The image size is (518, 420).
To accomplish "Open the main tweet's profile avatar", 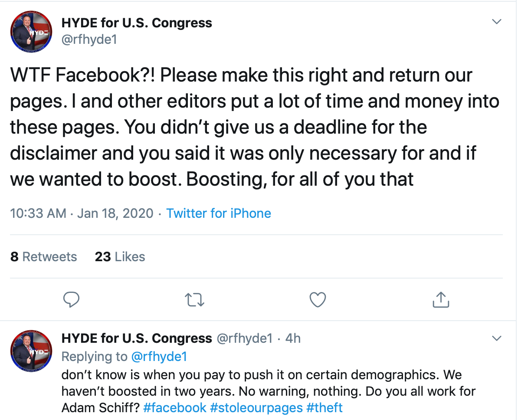I will [31, 31].
